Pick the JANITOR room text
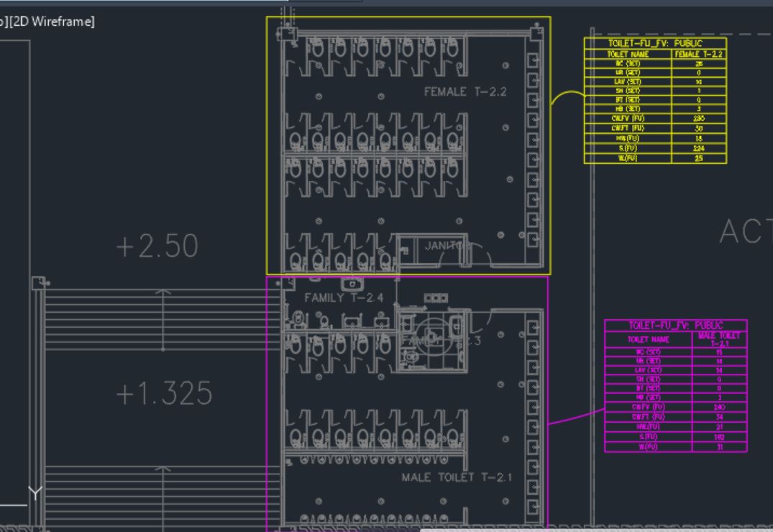The height and width of the screenshot is (532, 773). coord(444,246)
